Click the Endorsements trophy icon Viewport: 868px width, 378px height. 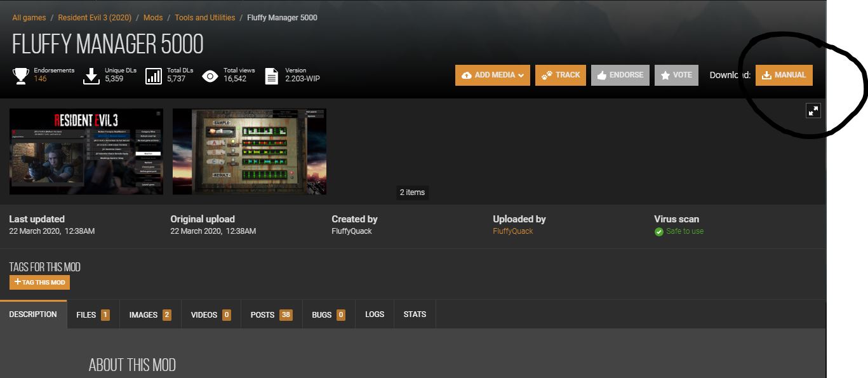[21, 76]
